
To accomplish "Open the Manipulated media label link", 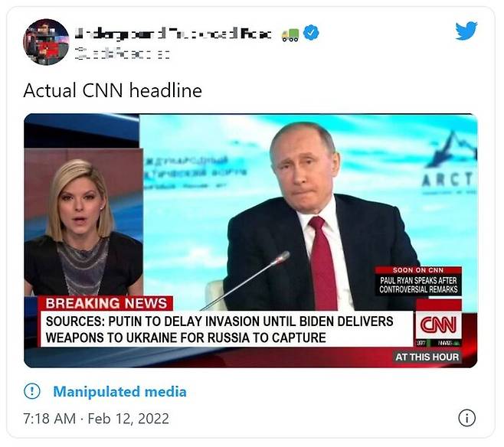I will [x=119, y=392].
